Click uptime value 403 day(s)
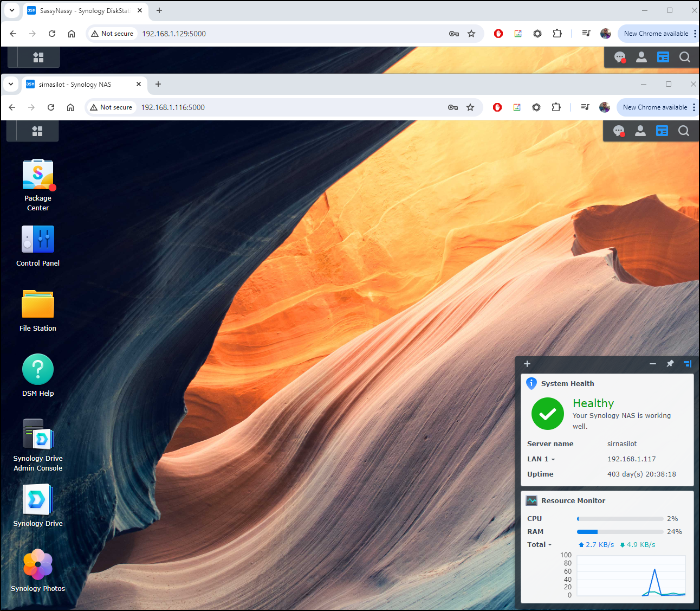Image resolution: width=700 pixels, height=611 pixels. point(641,474)
